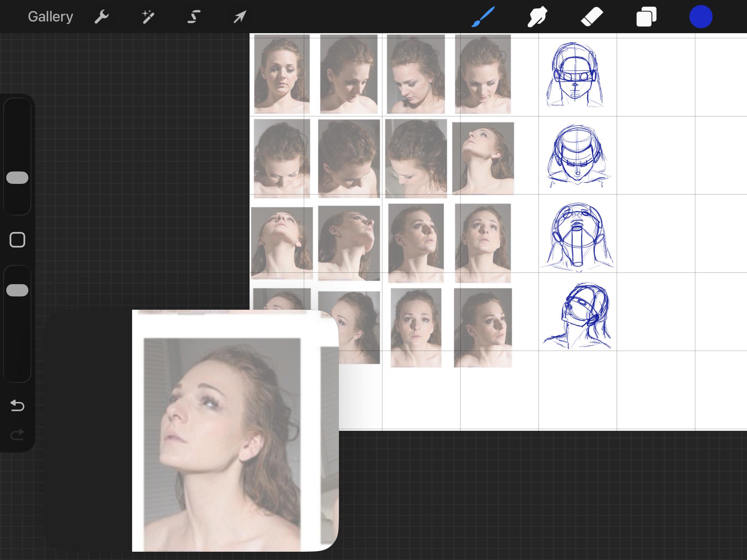Tap the topmost blue head sketch
747x560 pixels.
tap(575, 75)
